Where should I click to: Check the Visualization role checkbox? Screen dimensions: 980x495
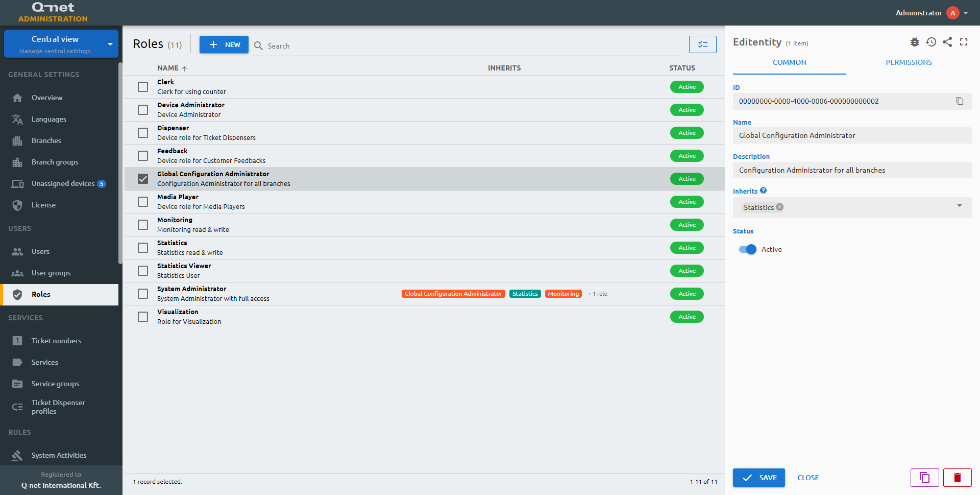tap(143, 317)
